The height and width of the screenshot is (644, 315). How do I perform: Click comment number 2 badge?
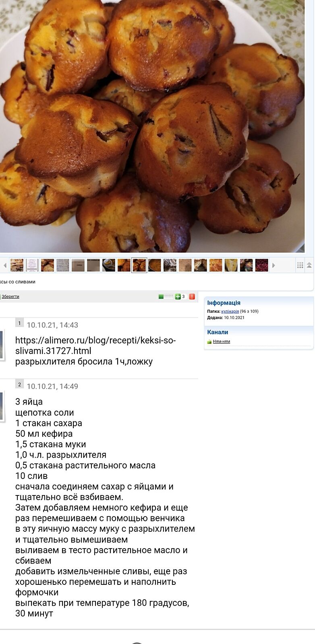(19, 384)
